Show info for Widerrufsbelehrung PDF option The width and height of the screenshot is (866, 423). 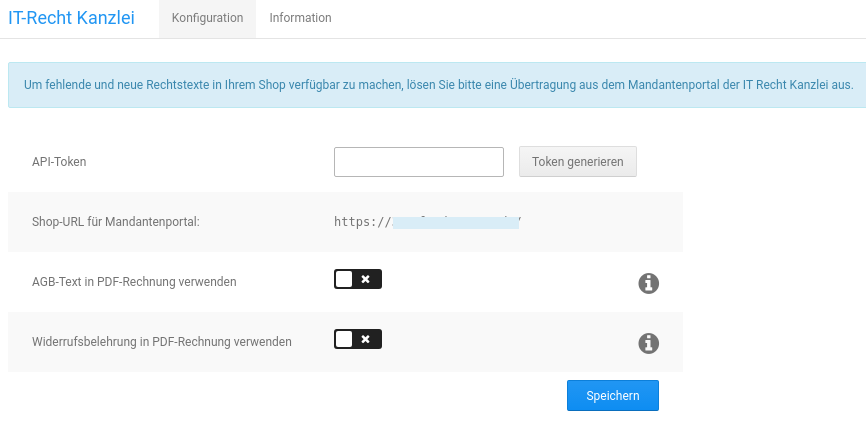[648, 344]
